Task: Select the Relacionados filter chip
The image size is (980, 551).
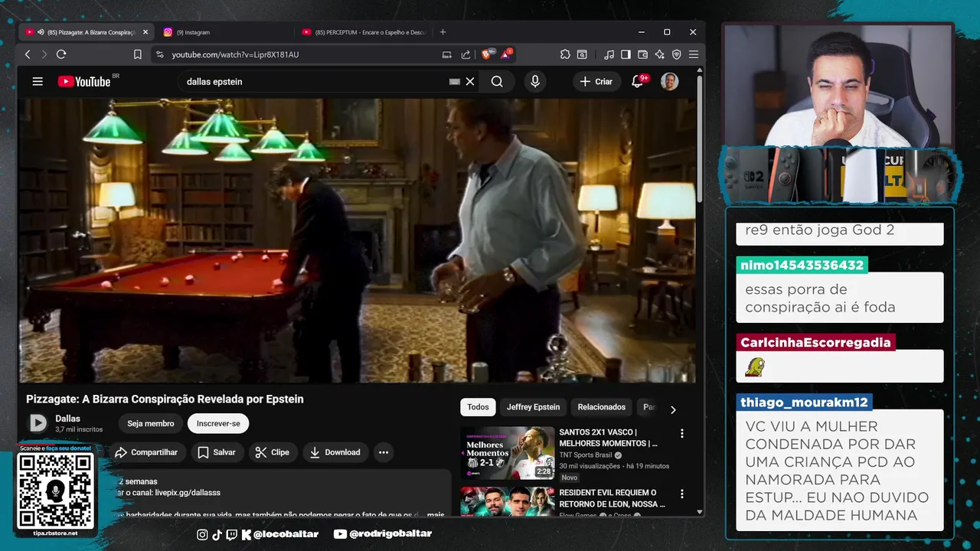Action: tap(601, 407)
